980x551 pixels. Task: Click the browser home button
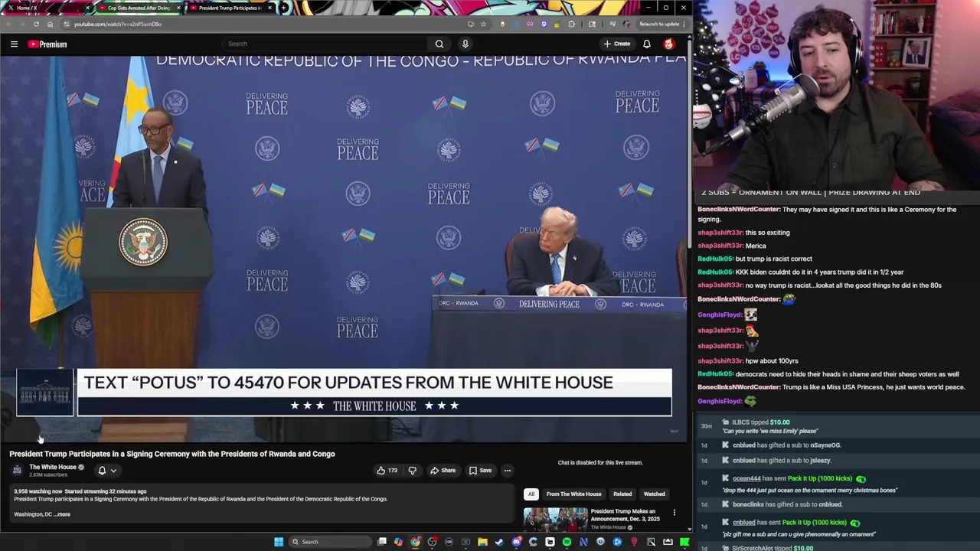click(x=50, y=24)
